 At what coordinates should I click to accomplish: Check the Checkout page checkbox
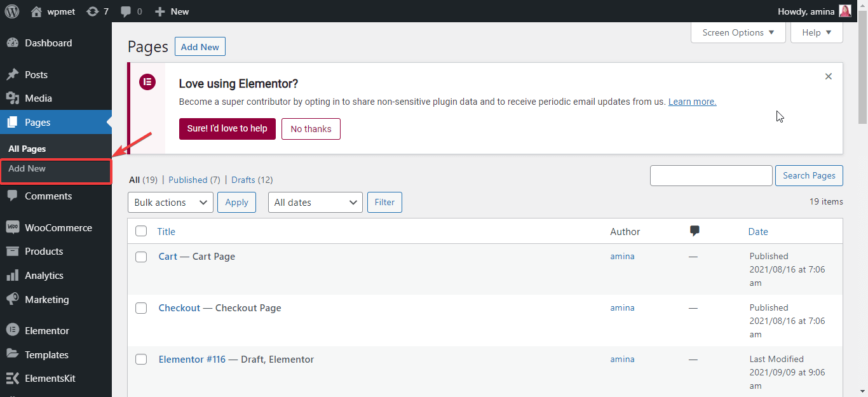click(141, 308)
